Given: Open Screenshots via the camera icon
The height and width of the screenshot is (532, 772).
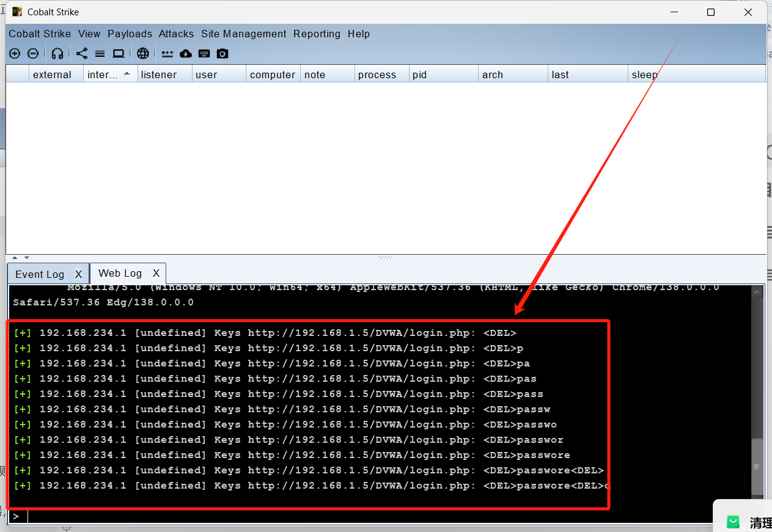Looking at the screenshot, I should point(222,54).
